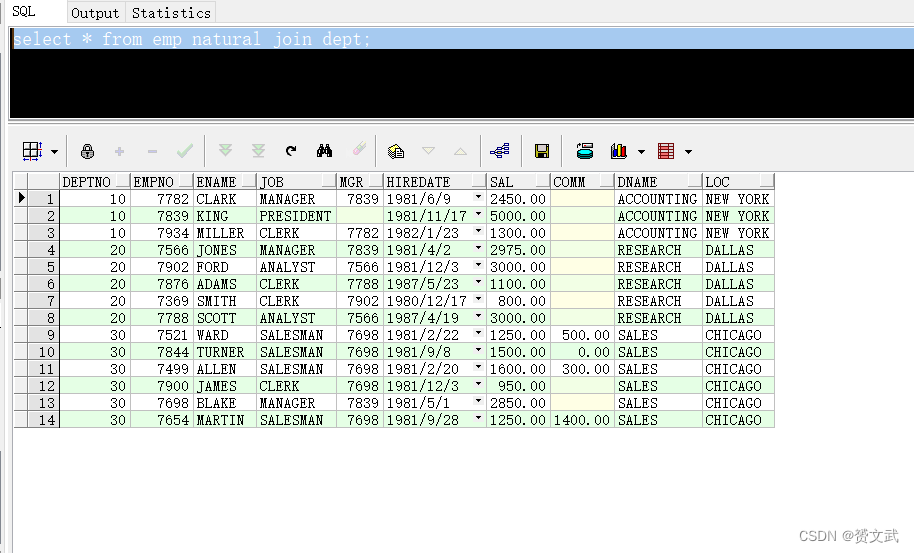Click the red report table icon

tap(666, 151)
